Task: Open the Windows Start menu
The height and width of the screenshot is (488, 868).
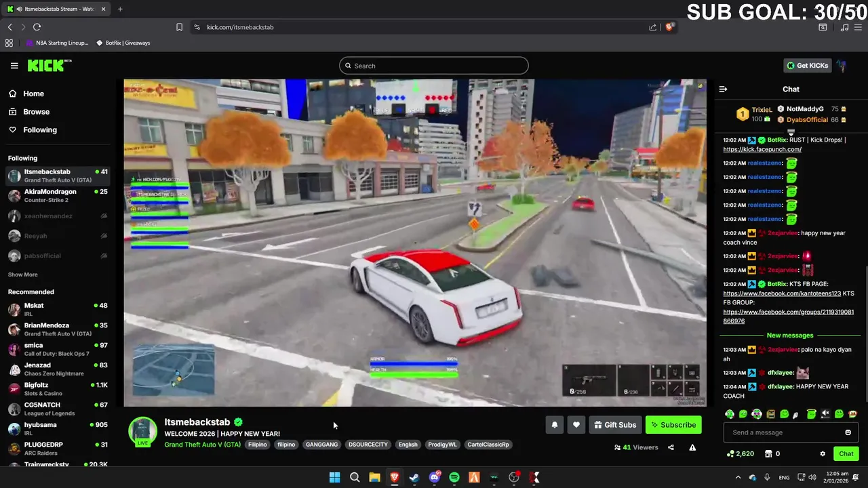Action: tap(334, 478)
